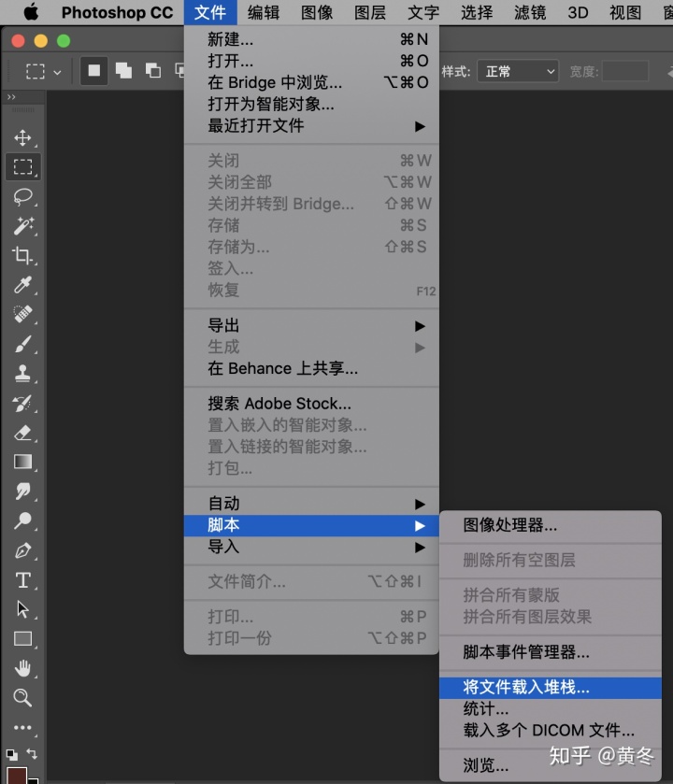Select the Eraser tool
Image resolution: width=673 pixels, height=784 pixels.
click(x=22, y=433)
